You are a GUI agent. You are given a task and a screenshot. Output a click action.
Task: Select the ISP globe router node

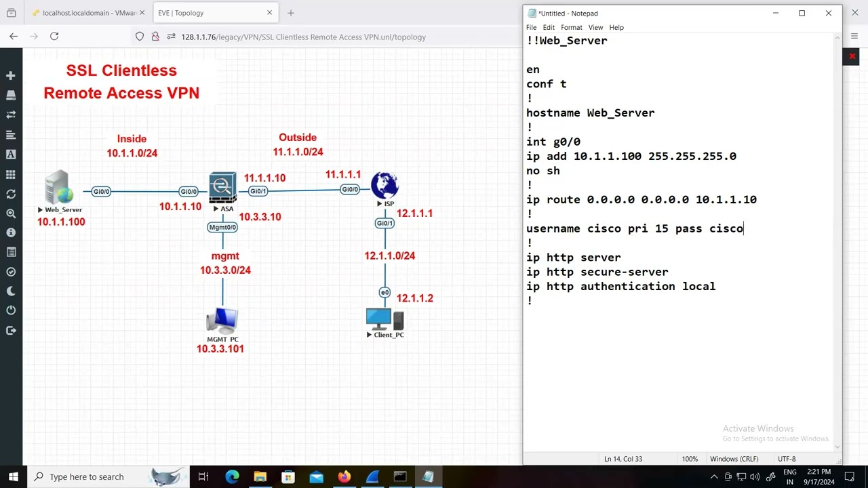[x=384, y=186]
